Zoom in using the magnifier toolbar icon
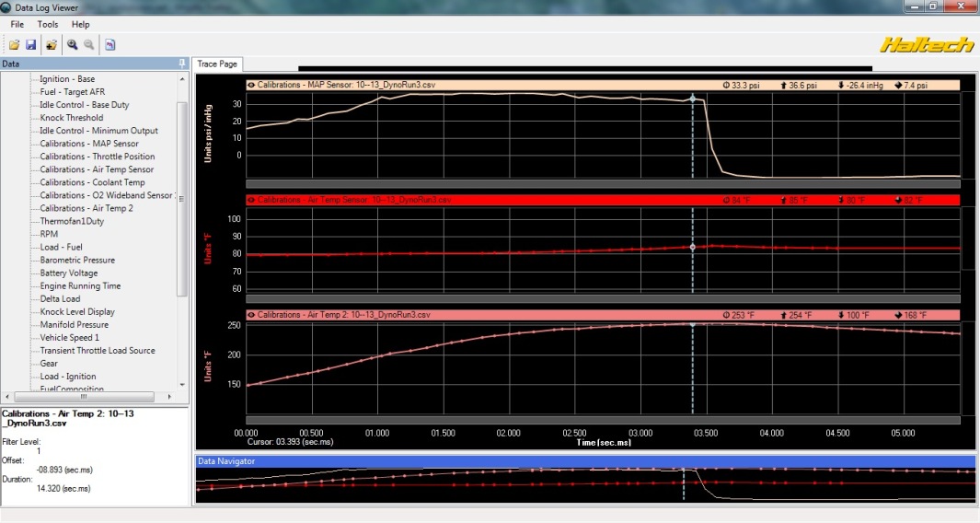Image resolution: width=980 pixels, height=523 pixels. click(72, 44)
